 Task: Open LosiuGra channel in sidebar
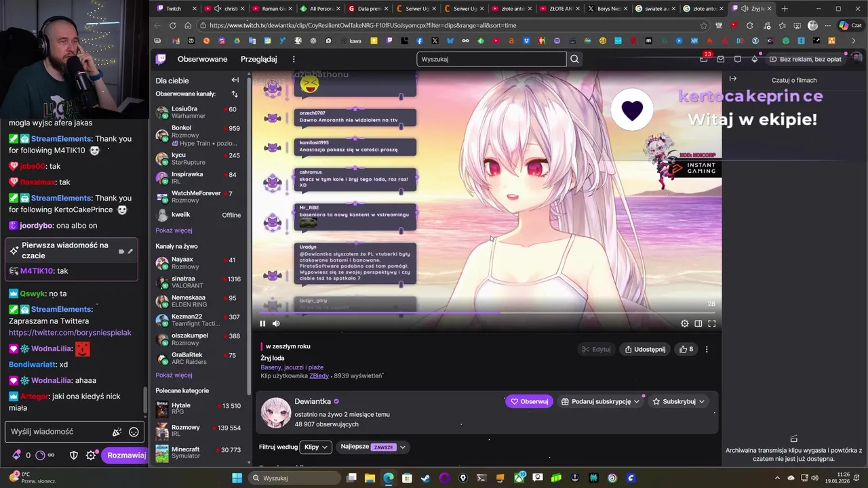198,113
